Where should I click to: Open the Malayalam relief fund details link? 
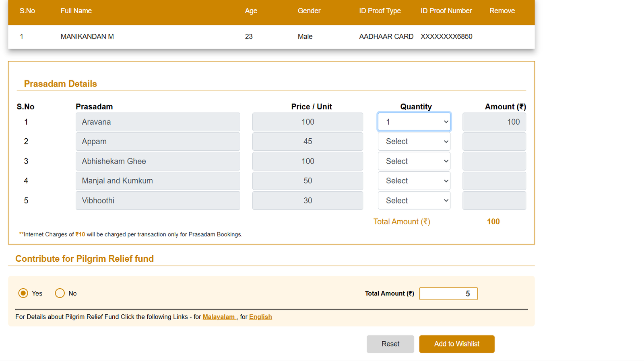219,317
